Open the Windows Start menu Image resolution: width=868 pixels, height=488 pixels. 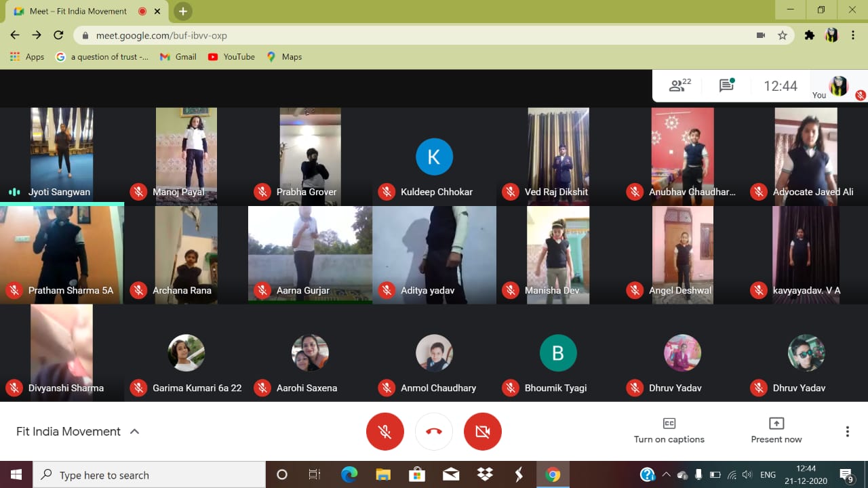[16, 474]
